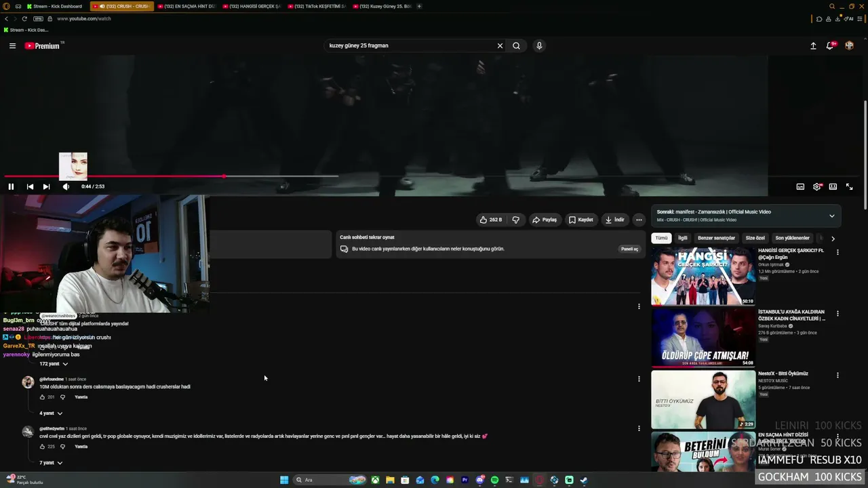The width and height of the screenshot is (868, 488).
Task: Toggle subtitles in the video player
Action: click(800, 186)
